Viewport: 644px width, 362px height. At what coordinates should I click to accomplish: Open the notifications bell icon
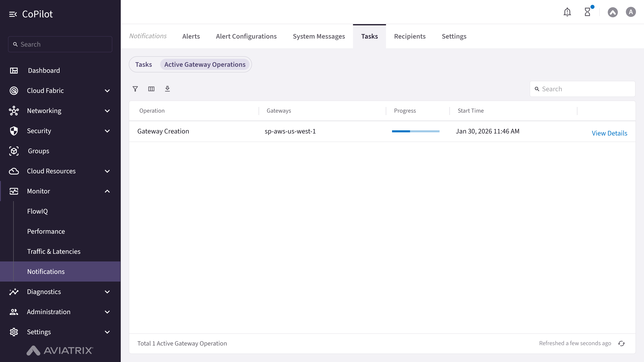(x=567, y=12)
